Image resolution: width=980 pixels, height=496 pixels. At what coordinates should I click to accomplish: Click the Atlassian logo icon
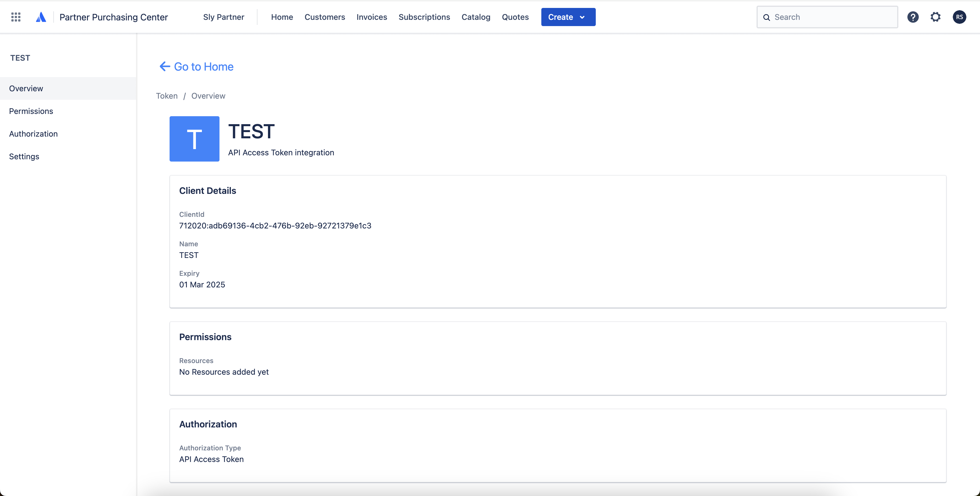point(41,17)
